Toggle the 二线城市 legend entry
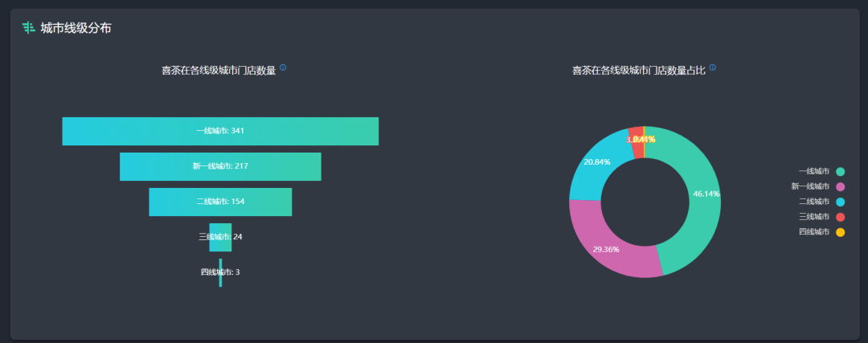868x343 pixels. pyautogui.click(x=821, y=202)
